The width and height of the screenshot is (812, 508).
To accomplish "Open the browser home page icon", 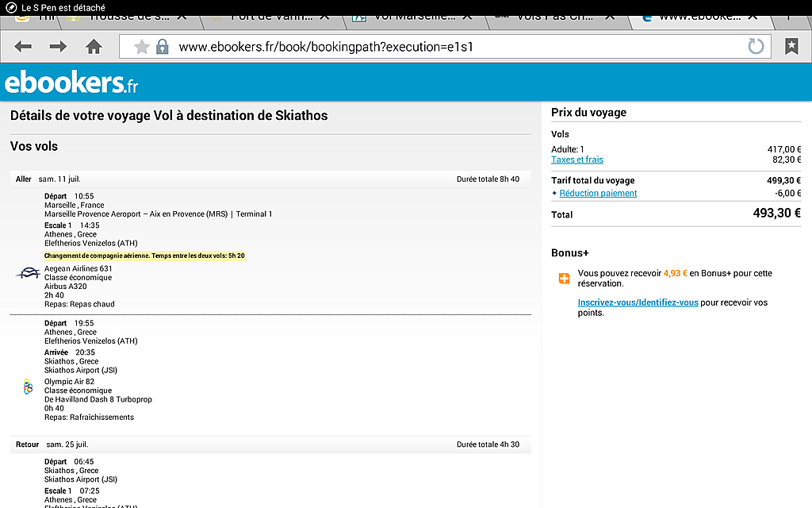I will [94, 47].
